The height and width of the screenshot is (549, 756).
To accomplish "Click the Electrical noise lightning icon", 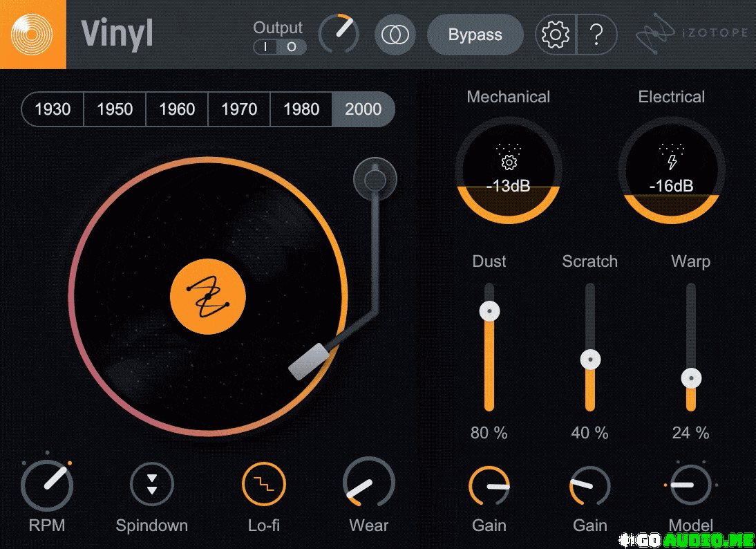I will coord(671,162).
